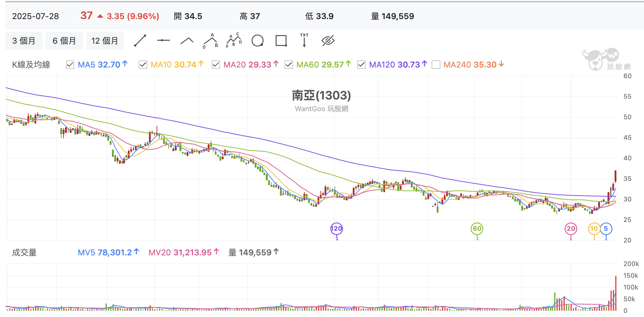The image size is (644, 317).
Task: Click the date 2025-07-28
Action: (x=36, y=16)
